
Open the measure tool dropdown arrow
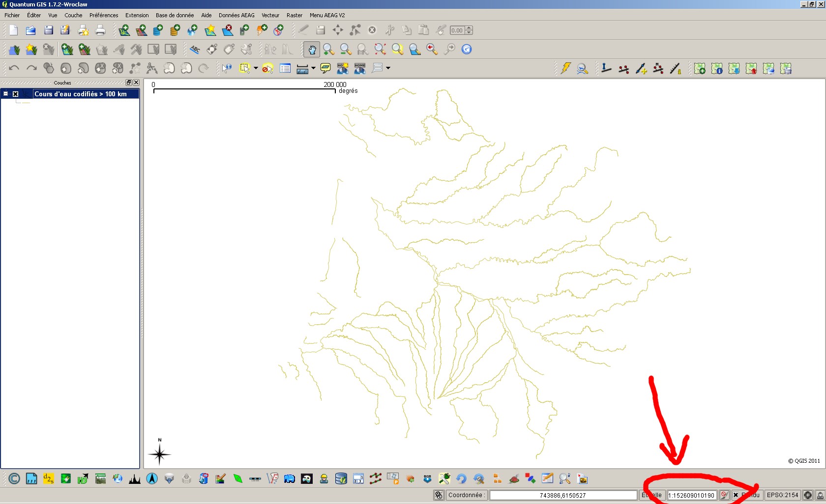(x=313, y=68)
